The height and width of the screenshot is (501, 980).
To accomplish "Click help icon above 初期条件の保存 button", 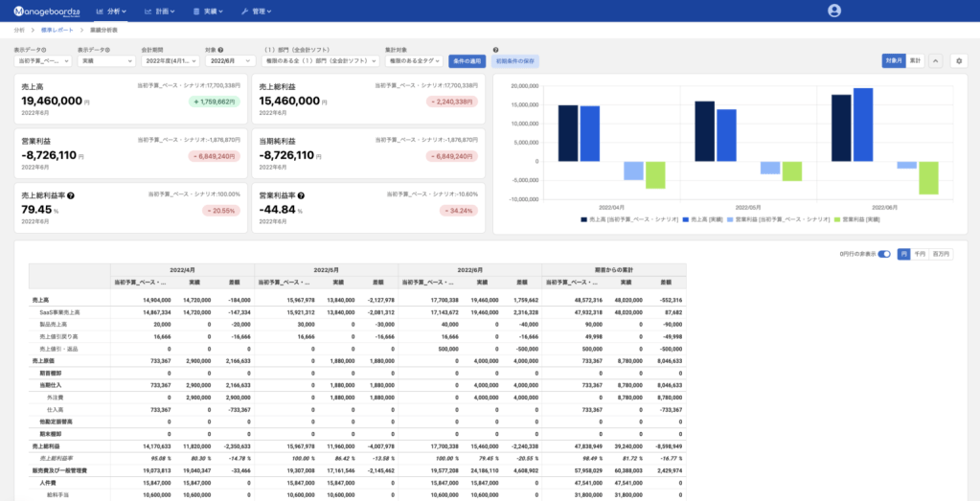I will 495,49.
